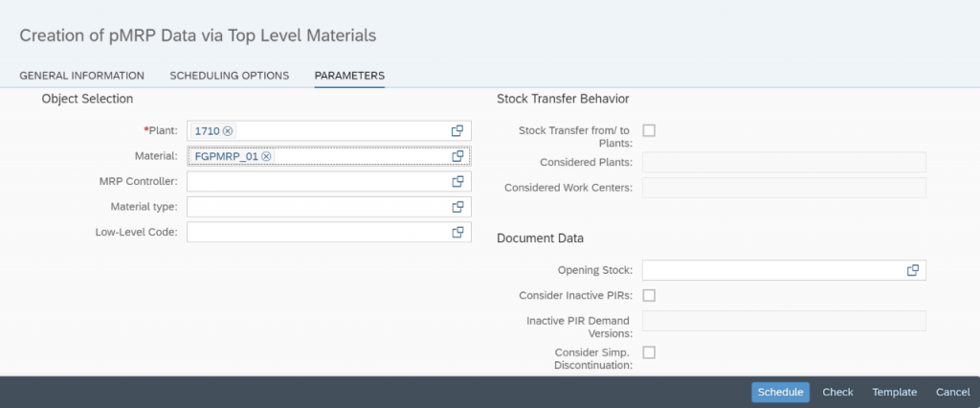Viewport: 980px width, 408px height.
Task: Switch to General Information tab
Action: [x=82, y=76]
